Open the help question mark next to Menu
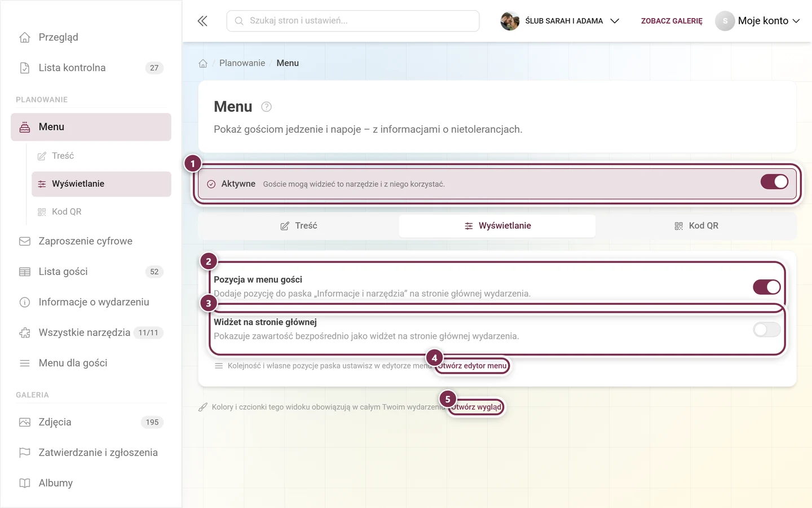Viewport: 812px width, 508px height. (x=267, y=107)
